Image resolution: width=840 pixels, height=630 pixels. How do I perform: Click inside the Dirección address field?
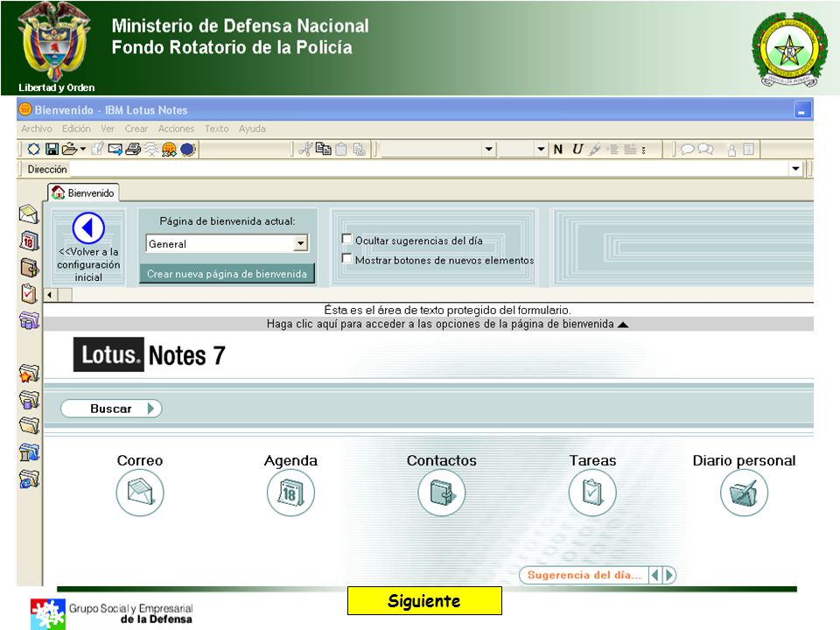[429, 169]
